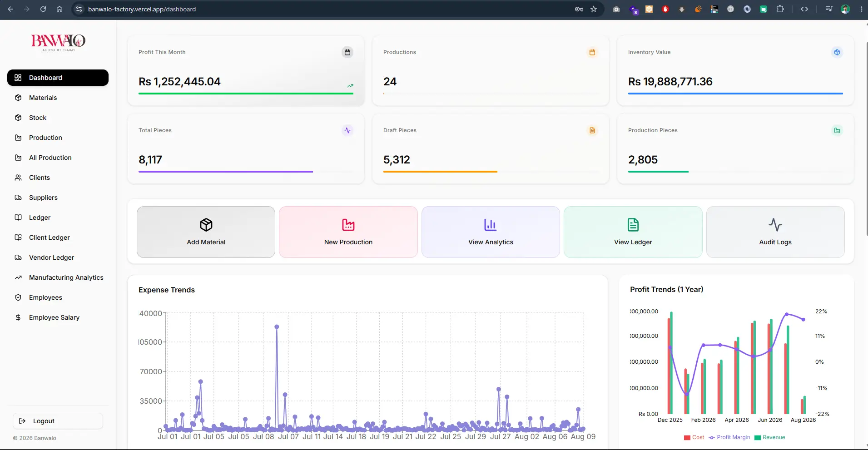Open the Ledger sidebar page
The image size is (868, 450).
(58, 218)
